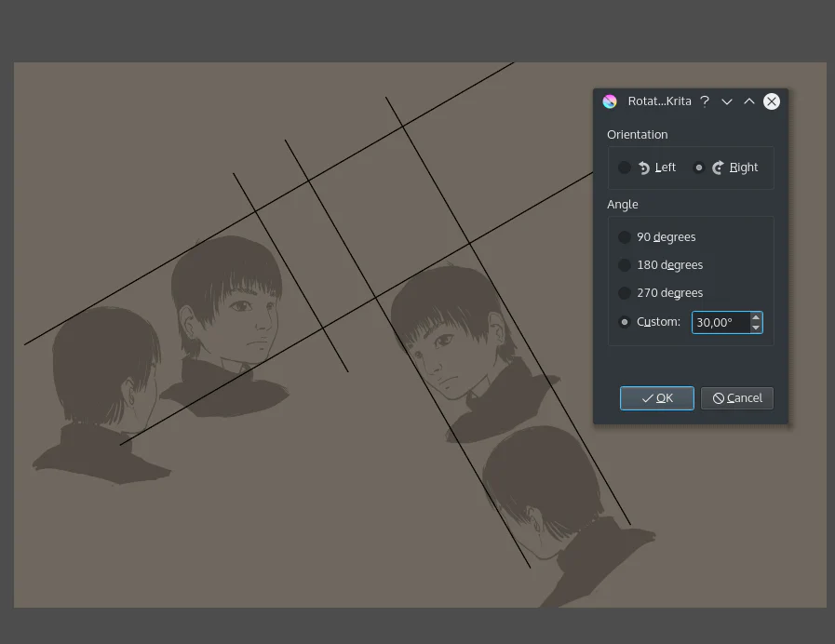Decrease custom angle with down arrow
835x644 pixels.
(x=756, y=328)
